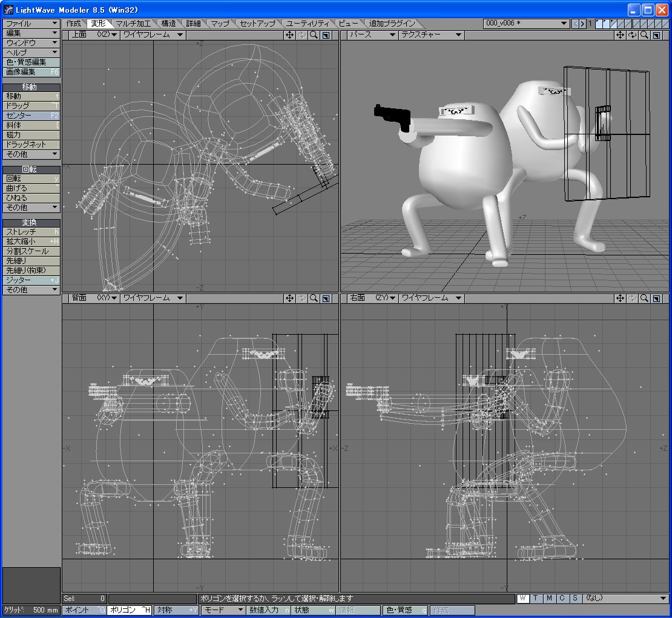Screen dimensions: 672x618
Task: Open the テクスチャー render style dropdown
Action: 430,35
